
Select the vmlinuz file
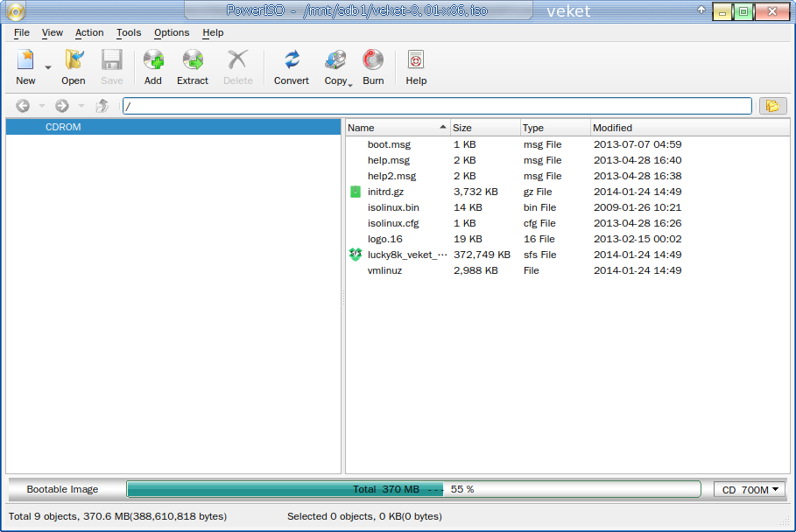[x=384, y=270]
